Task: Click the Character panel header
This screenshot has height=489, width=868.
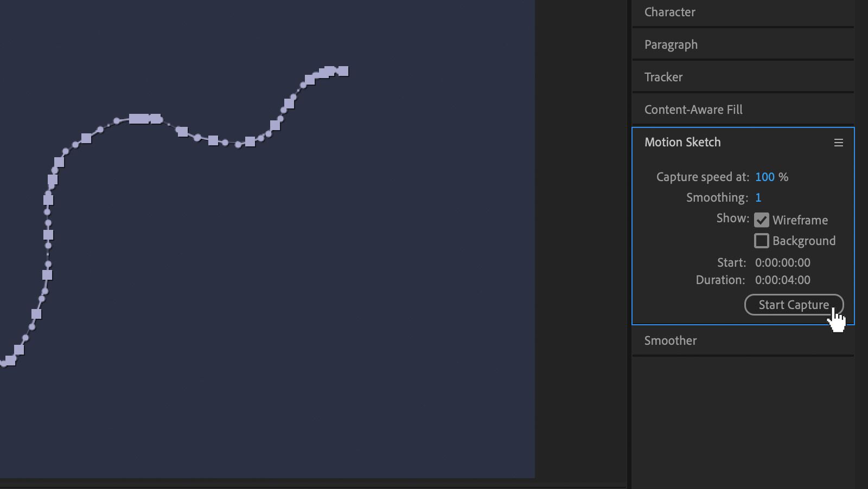Action: click(670, 12)
